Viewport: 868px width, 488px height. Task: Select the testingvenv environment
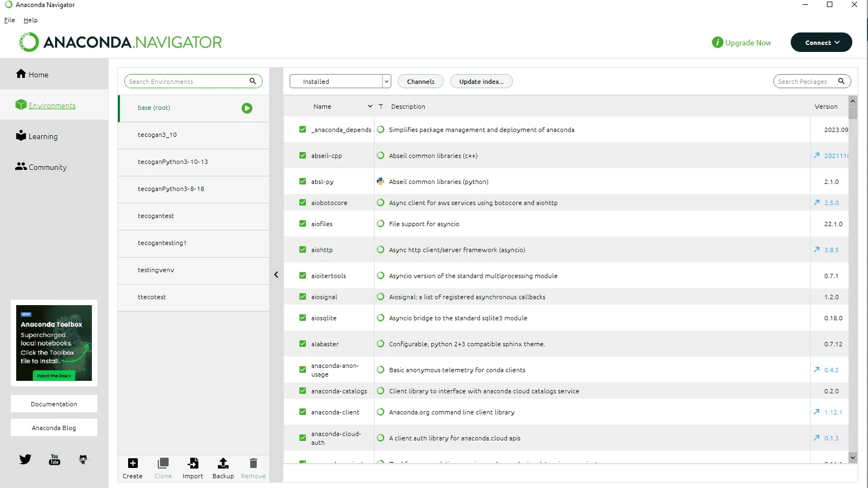[x=193, y=271]
